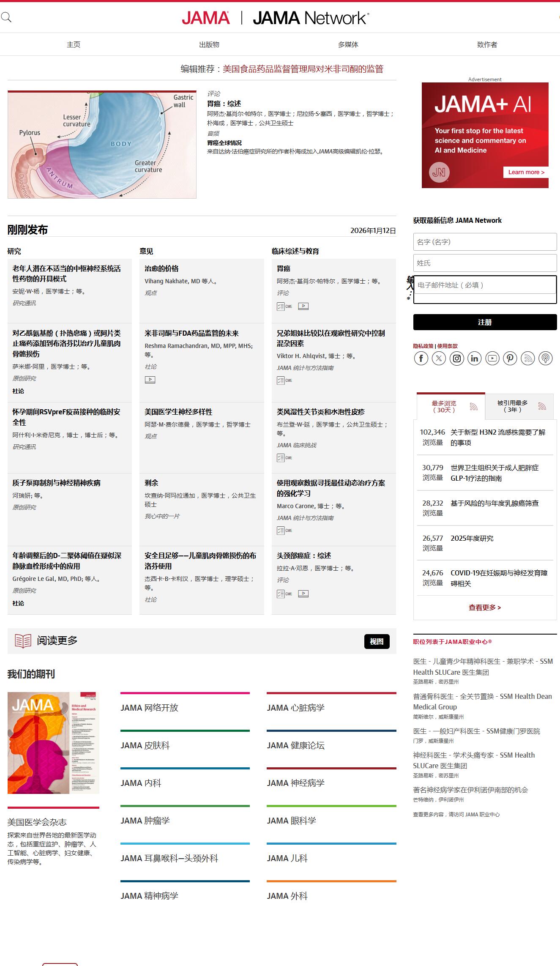Click the 视图 button
The width and height of the screenshot is (560, 966).
point(377,641)
